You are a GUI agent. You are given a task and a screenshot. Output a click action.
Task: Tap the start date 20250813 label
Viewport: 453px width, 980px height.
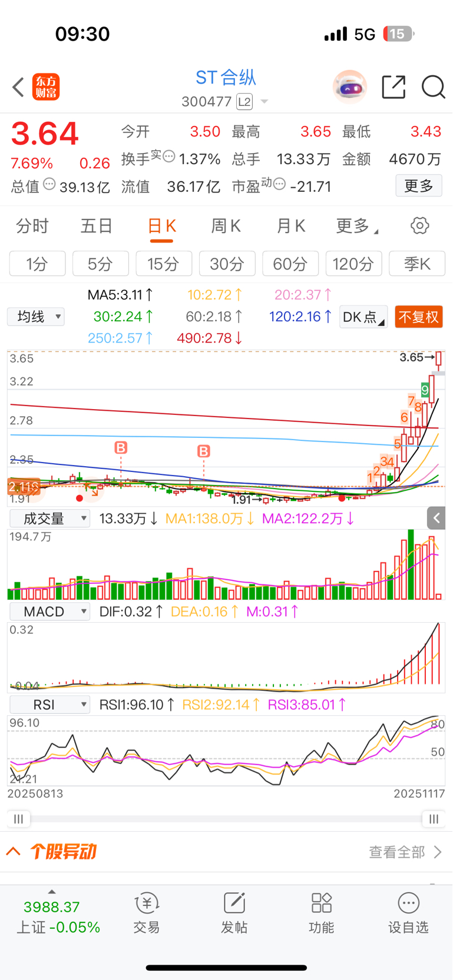click(35, 793)
